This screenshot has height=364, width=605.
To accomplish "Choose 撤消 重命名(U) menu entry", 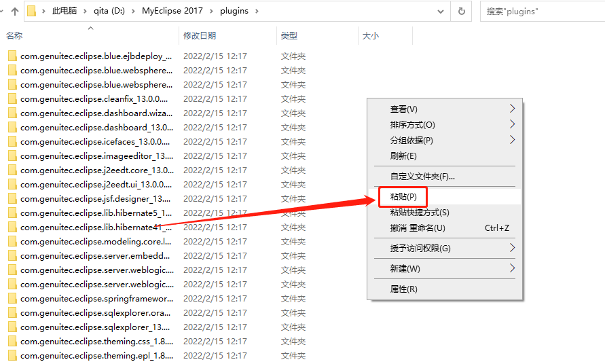I will tap(445, 227).
